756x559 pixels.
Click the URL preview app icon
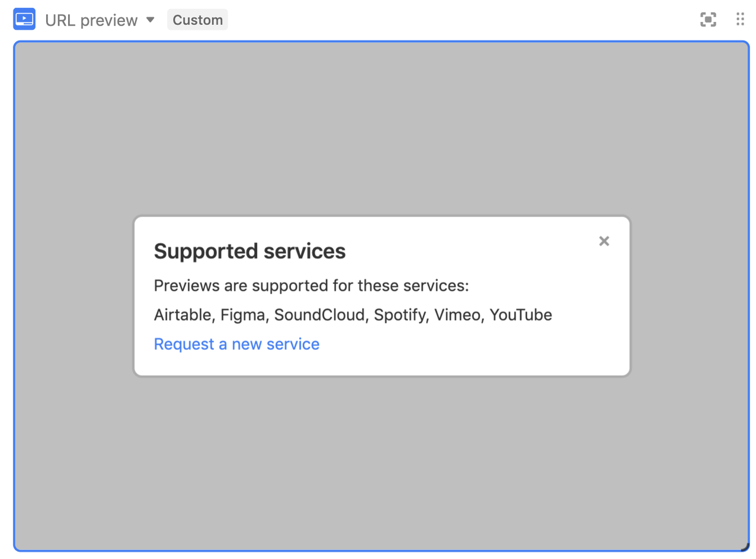point(24,19)
